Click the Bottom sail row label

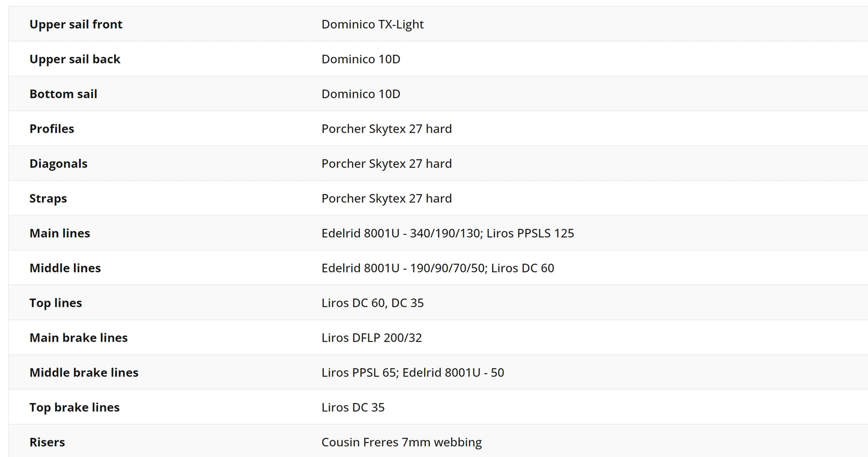coord(63,94)
